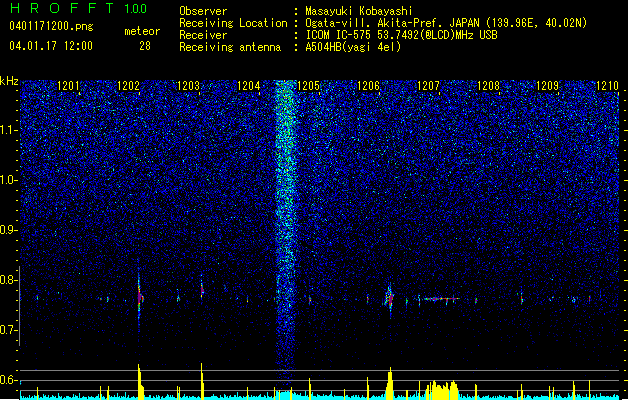Click the 1.0 kHz frequency label
The height and width of the screenshot is (400, 629).
pos(8,180)
